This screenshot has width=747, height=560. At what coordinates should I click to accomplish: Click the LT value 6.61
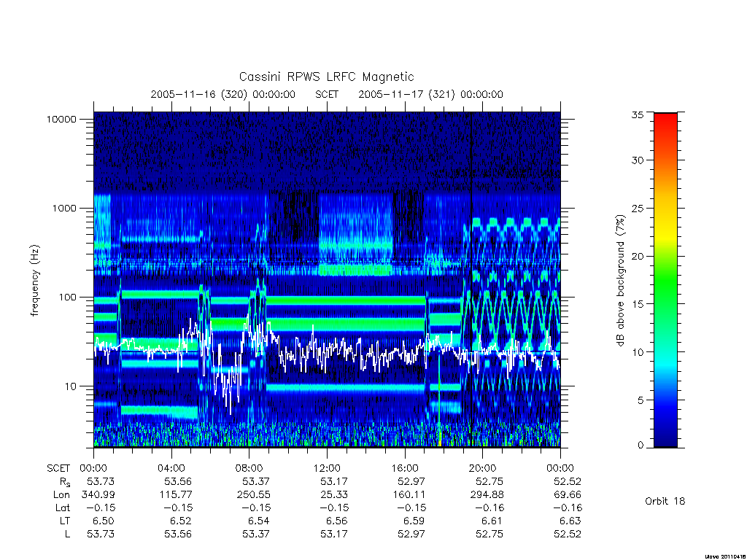click(492, 521)
